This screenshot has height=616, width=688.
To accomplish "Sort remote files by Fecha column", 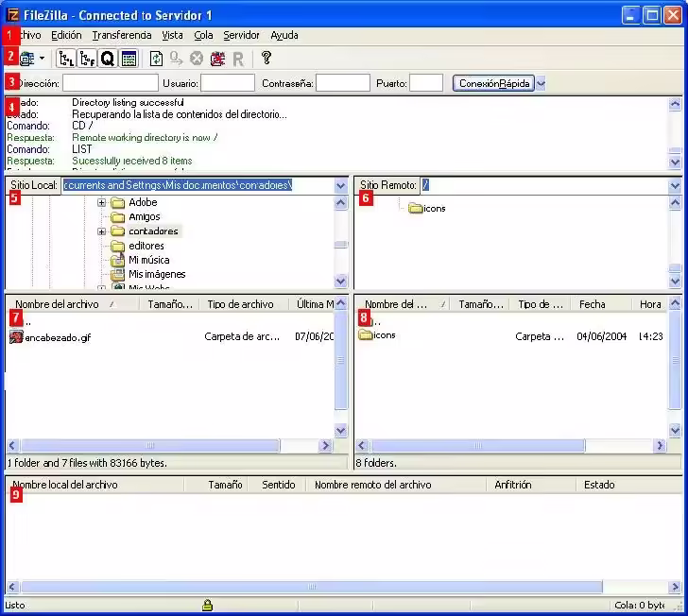I will click(x=601, y=304).
